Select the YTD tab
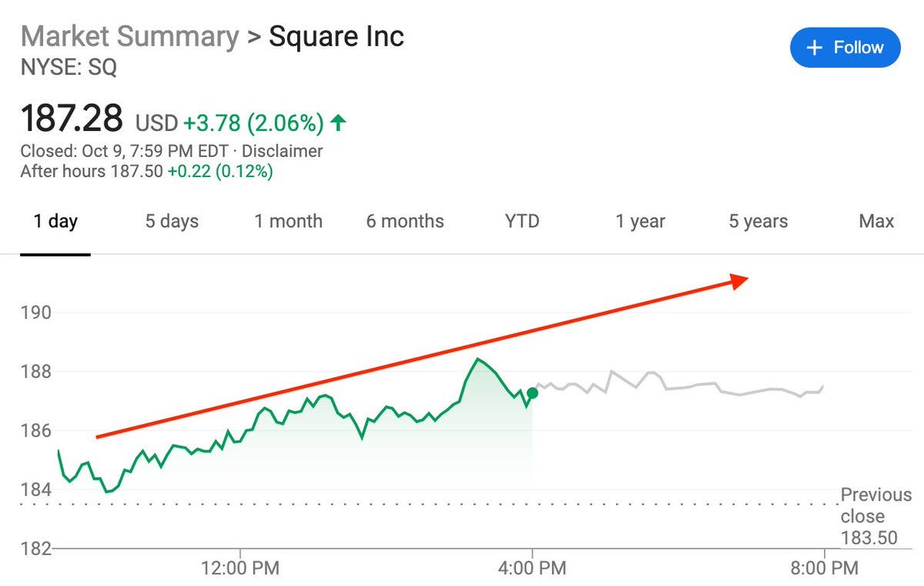Image resolution: width=924 pixels, height=586 pixels. pos(522,222)
